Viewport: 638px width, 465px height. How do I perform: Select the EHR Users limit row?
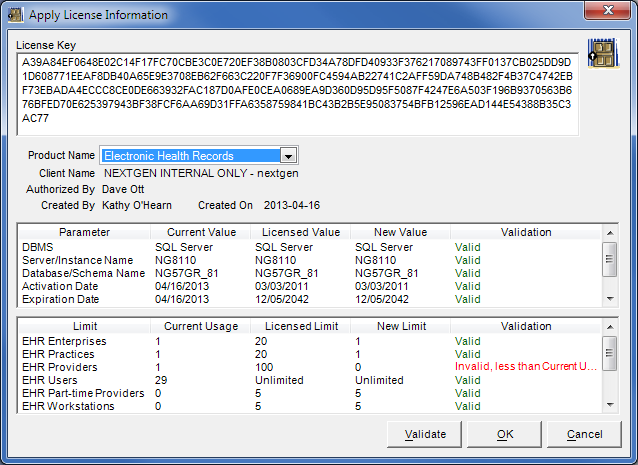309,380
